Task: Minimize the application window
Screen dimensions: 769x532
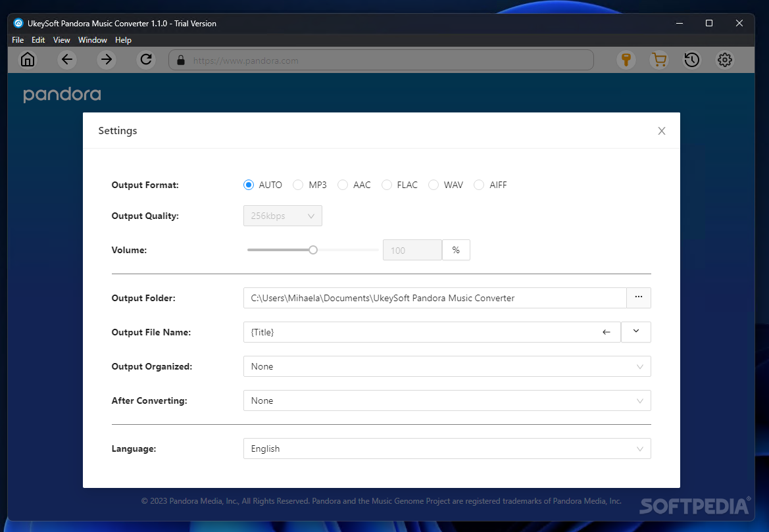Action: click(x=680, y=23)
